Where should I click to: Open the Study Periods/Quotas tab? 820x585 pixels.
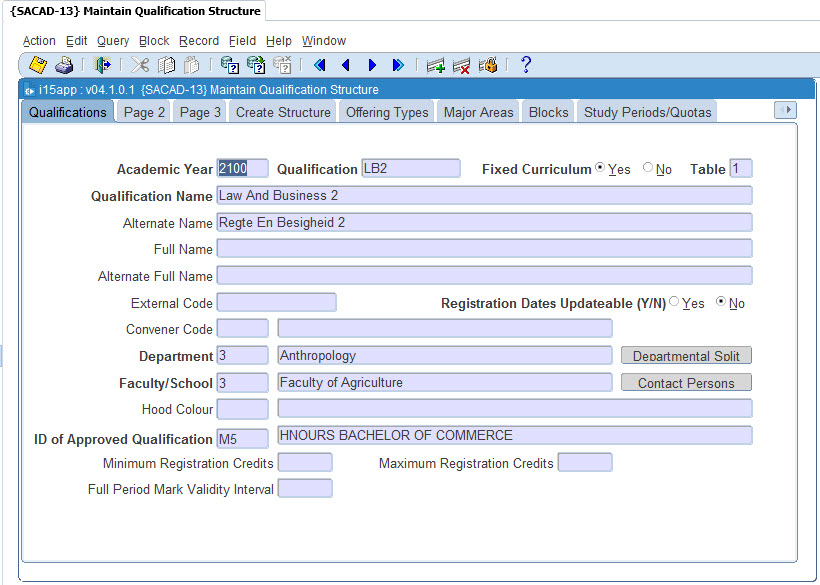647,112
